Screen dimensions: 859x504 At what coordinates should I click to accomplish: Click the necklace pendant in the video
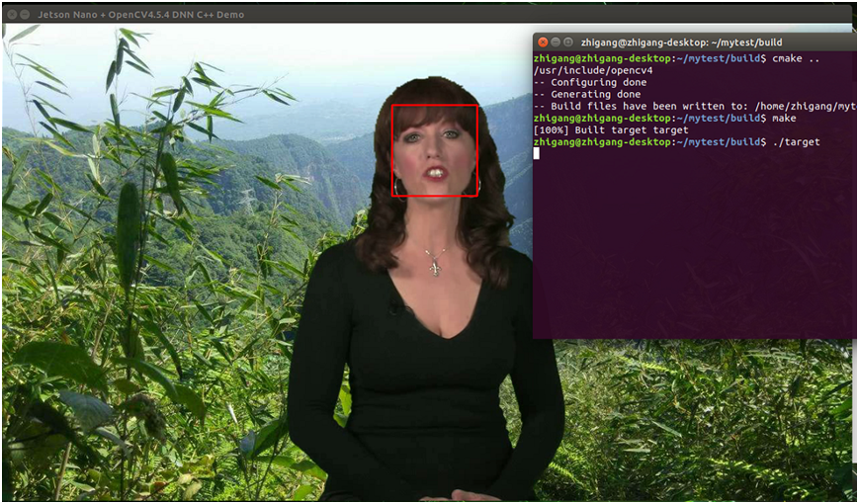433,264
